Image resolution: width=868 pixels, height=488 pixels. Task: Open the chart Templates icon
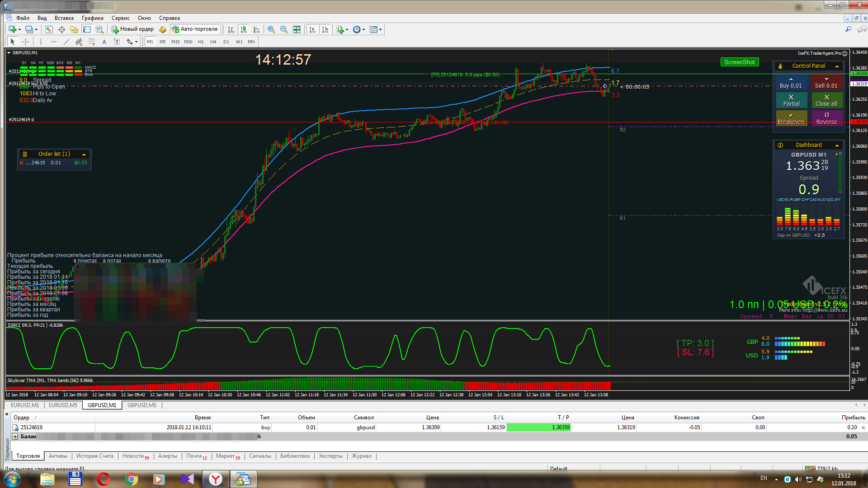373,29
